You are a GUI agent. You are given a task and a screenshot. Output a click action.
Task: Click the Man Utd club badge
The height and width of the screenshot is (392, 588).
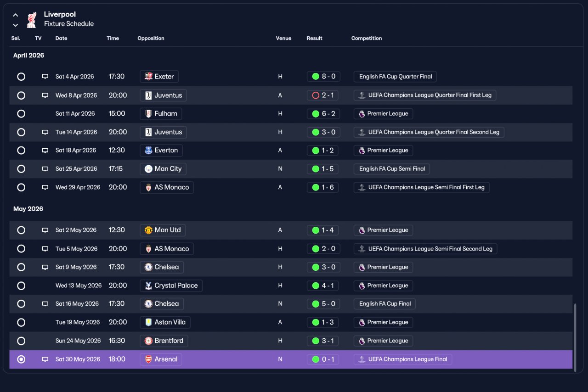pos(148,230)
